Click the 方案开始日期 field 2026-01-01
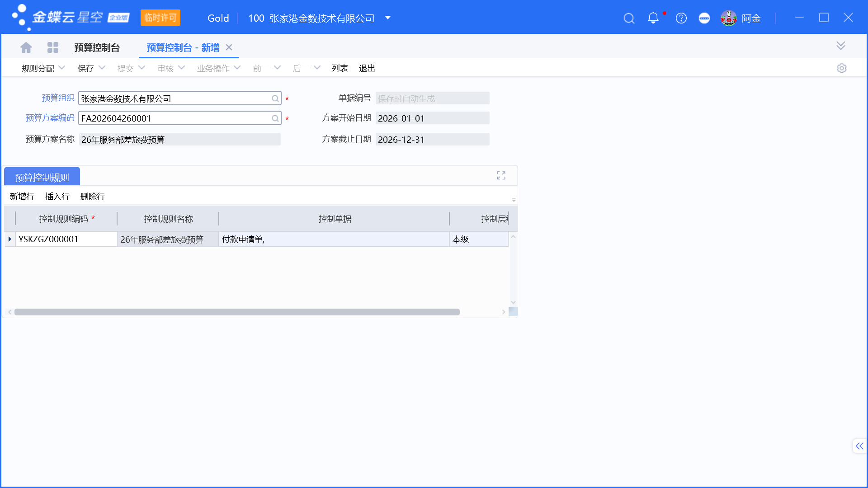The width and height of the screenshot is (868, 488). click(433, 118)
